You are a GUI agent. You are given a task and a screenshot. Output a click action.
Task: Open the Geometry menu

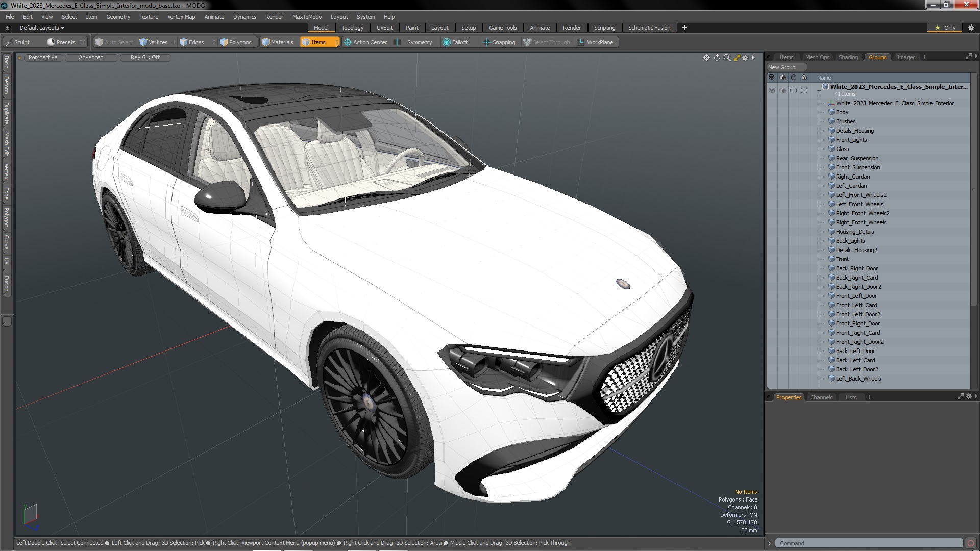click(x=118, y=17)
